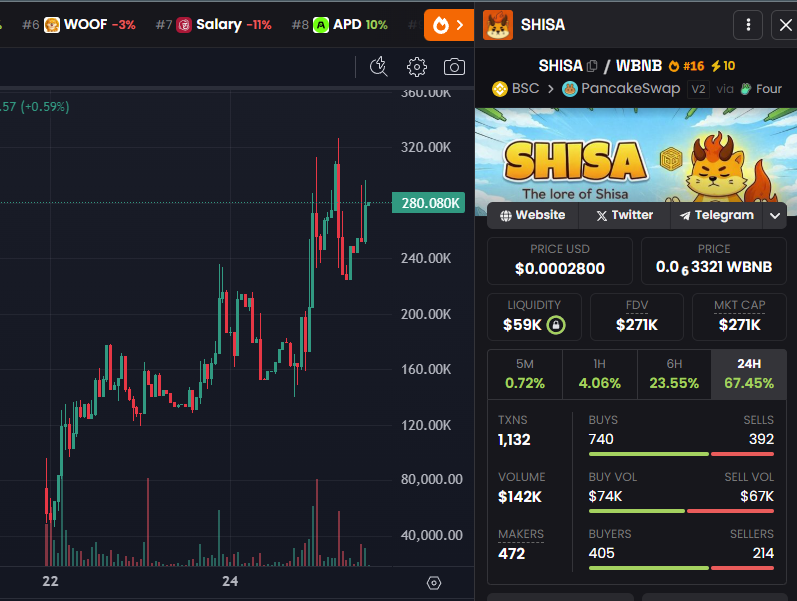Click the SELLERS 214 value

[x=763, y=553]
